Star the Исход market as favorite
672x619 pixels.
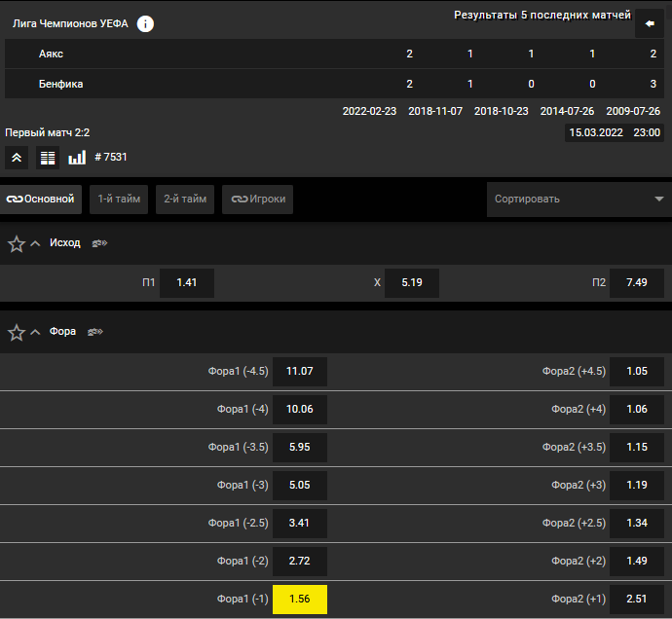[x=17, y=243]
